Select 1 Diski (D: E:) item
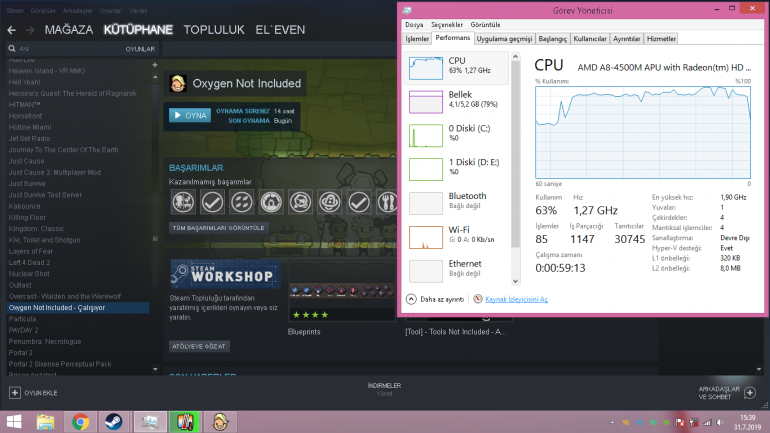The image size is (770, 433). click(457, 169)
